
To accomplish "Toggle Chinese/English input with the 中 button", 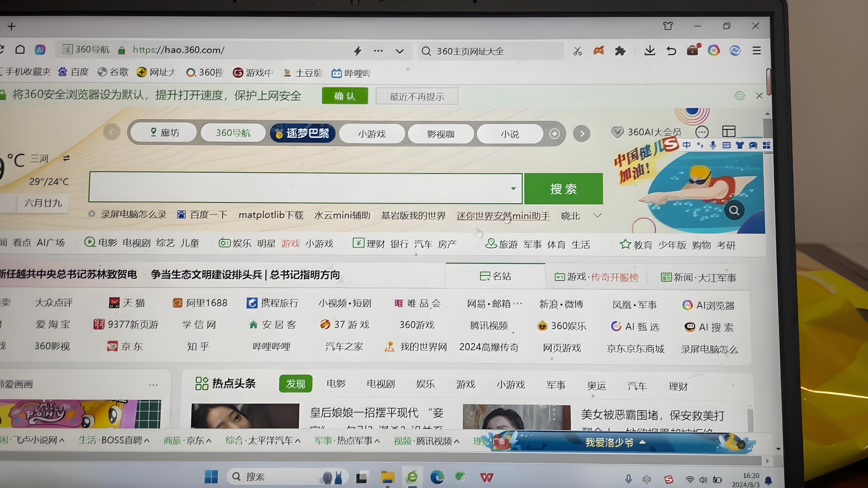I will (687, 145).
